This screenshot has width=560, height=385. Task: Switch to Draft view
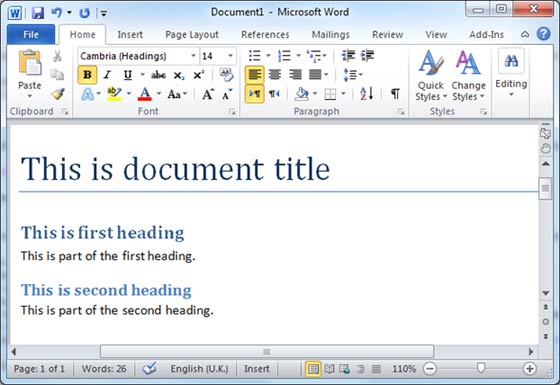pos(376,369)
